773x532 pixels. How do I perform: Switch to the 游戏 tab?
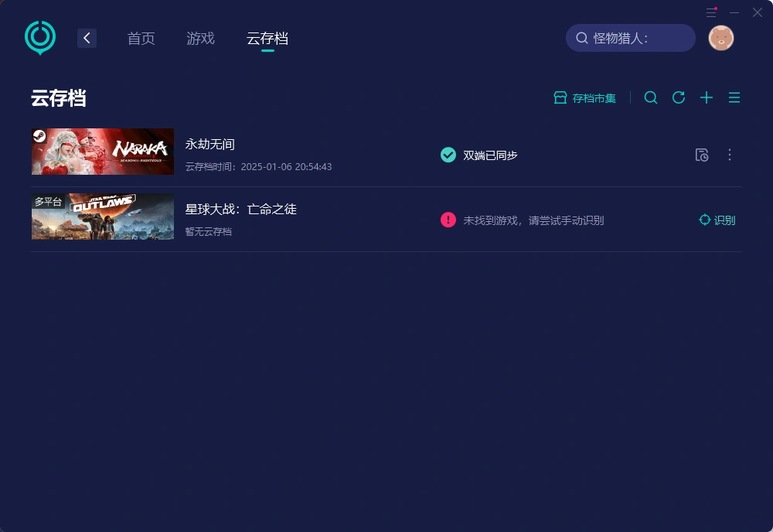tap(200, 39)
